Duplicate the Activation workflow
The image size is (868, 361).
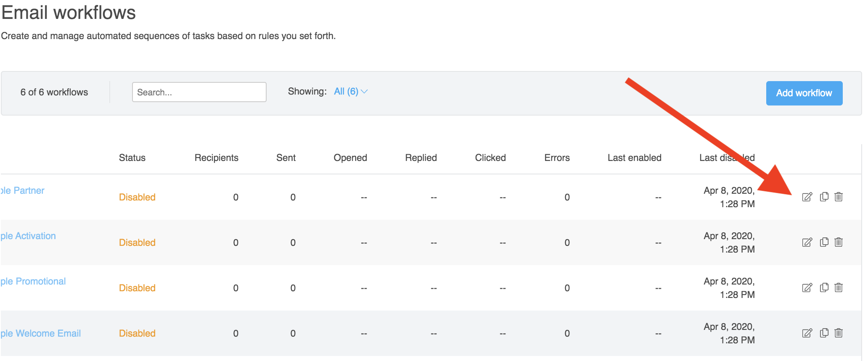coord(824,242)
